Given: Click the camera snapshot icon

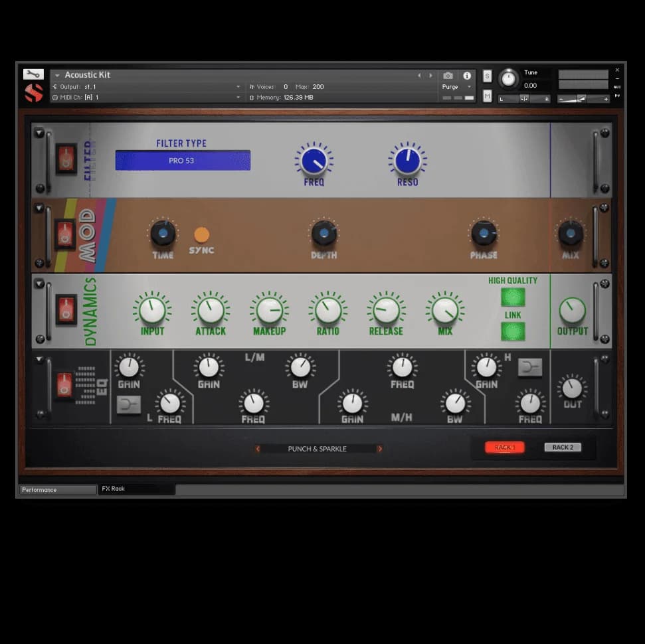Looking at the screenshot, I should (x=448, y=76).
